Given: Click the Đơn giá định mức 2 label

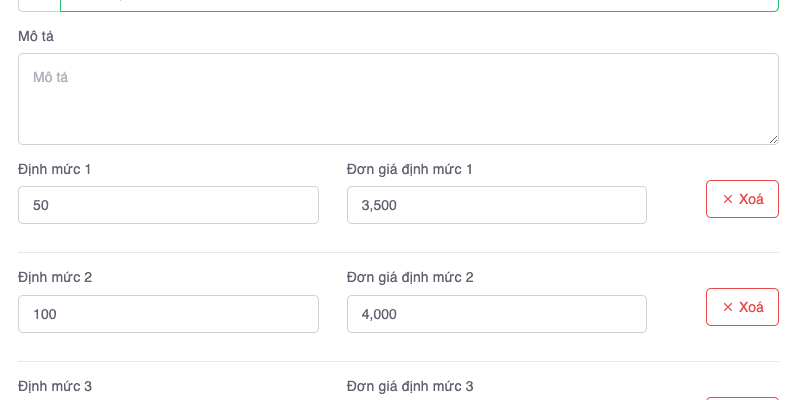Looking at the screenshot, I should [x=410, y=277].
